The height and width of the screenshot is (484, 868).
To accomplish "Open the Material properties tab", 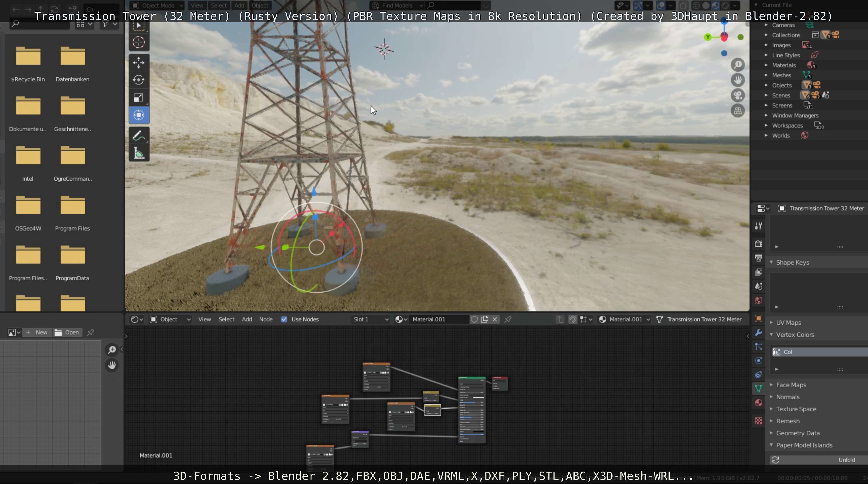I will (x=759, y=403).
